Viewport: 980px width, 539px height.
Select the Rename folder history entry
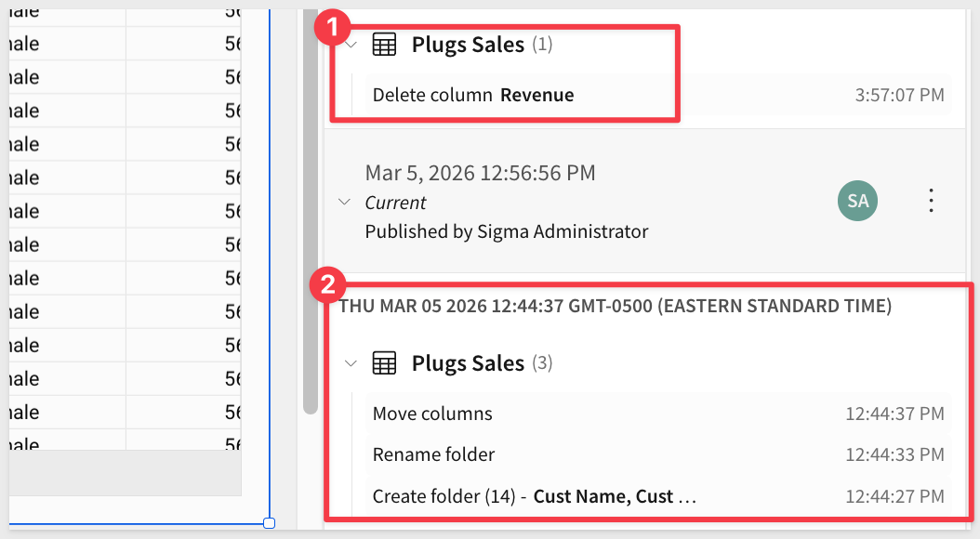433,454
